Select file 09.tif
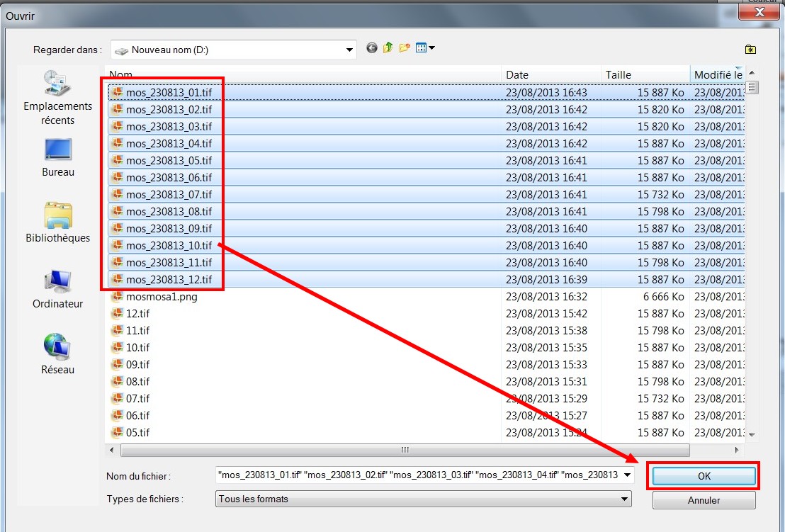 137,365
